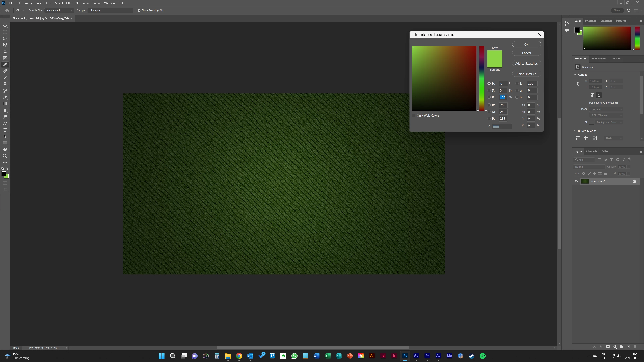
Task: Uncheck Show Sampling Ring
Action: point(139,11)
